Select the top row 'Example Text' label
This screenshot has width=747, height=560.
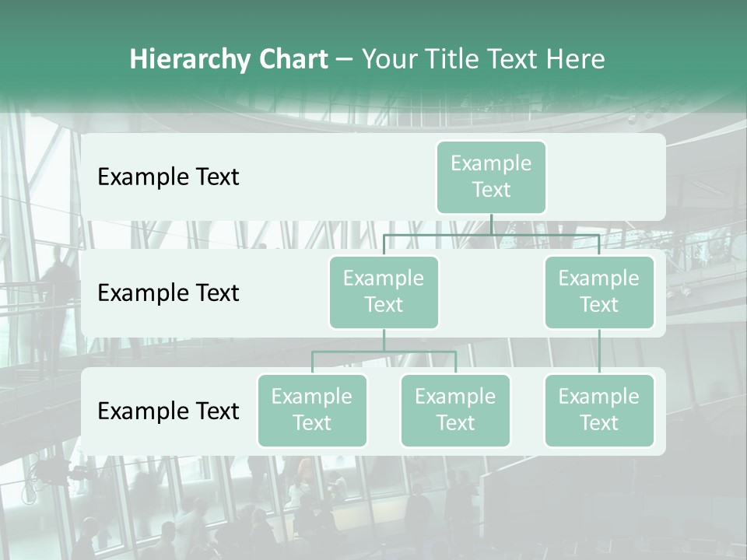[x=168, y=177]
